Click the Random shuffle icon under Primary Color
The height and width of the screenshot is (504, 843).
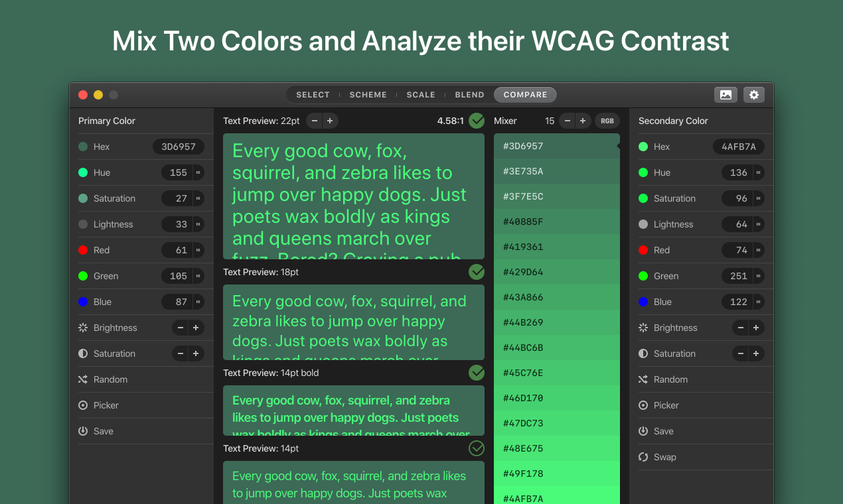tap(83, 379)
